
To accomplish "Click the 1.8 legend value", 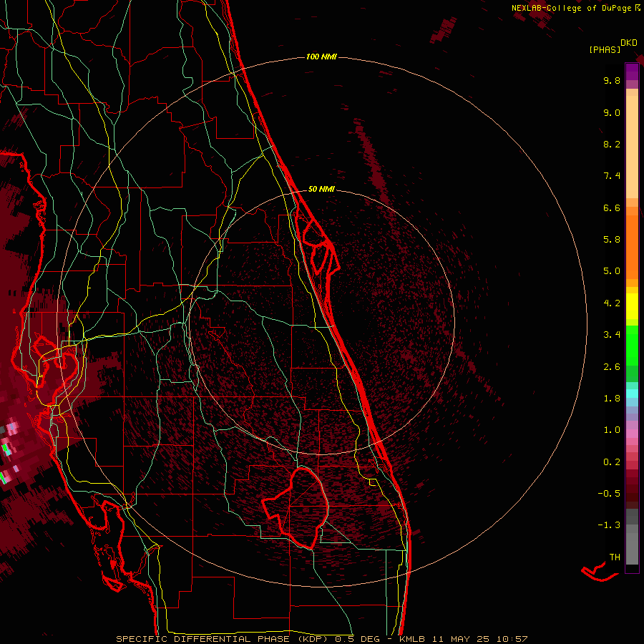I will (x=612, y=399).
